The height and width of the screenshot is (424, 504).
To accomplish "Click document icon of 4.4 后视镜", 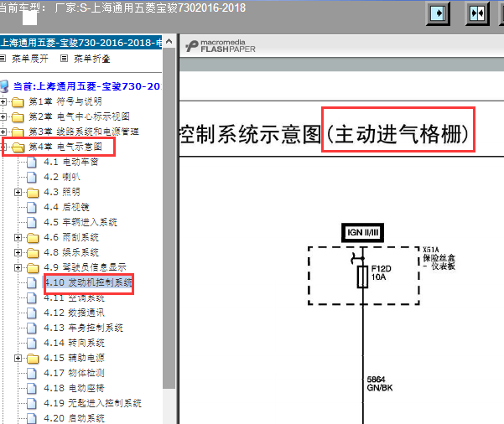I will 32,208.
